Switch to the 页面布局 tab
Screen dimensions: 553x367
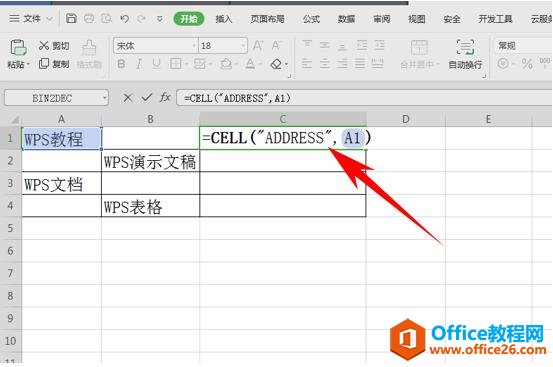[x=267, y=19]
